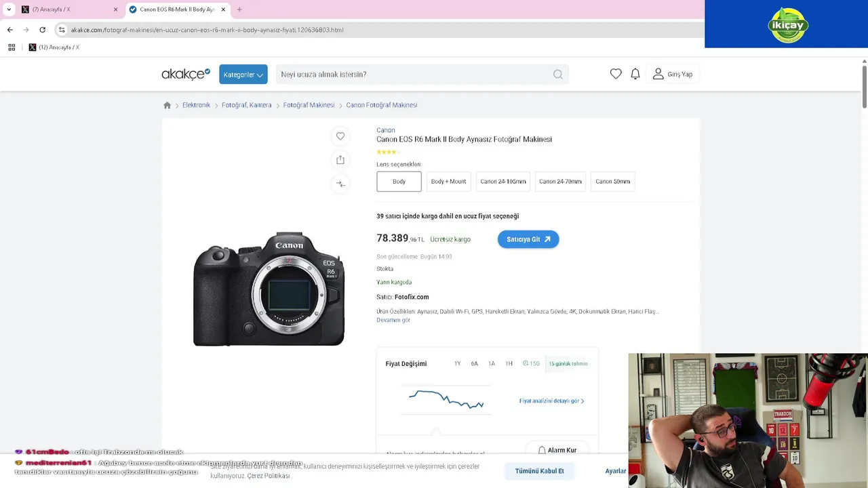Click the Canon brand link
This screenshot has width=868, height=488.
(385, 130)
